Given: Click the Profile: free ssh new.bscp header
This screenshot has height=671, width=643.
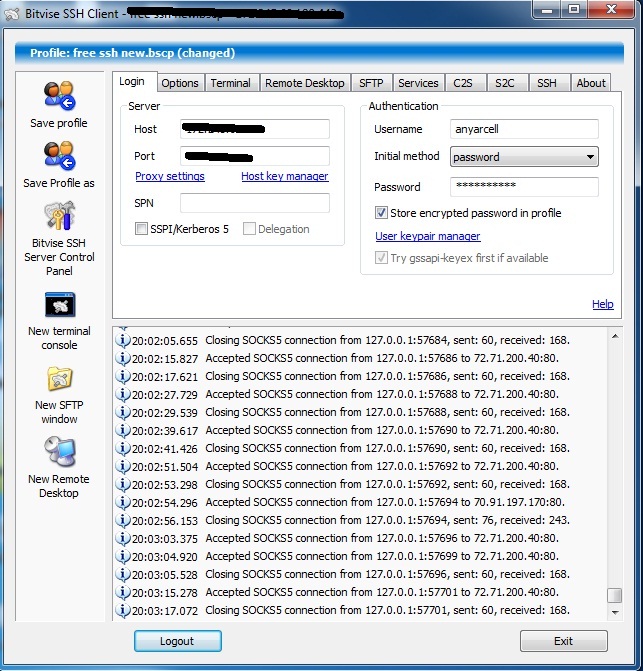Looking at the screenshot, I should [x=319, y=53].
